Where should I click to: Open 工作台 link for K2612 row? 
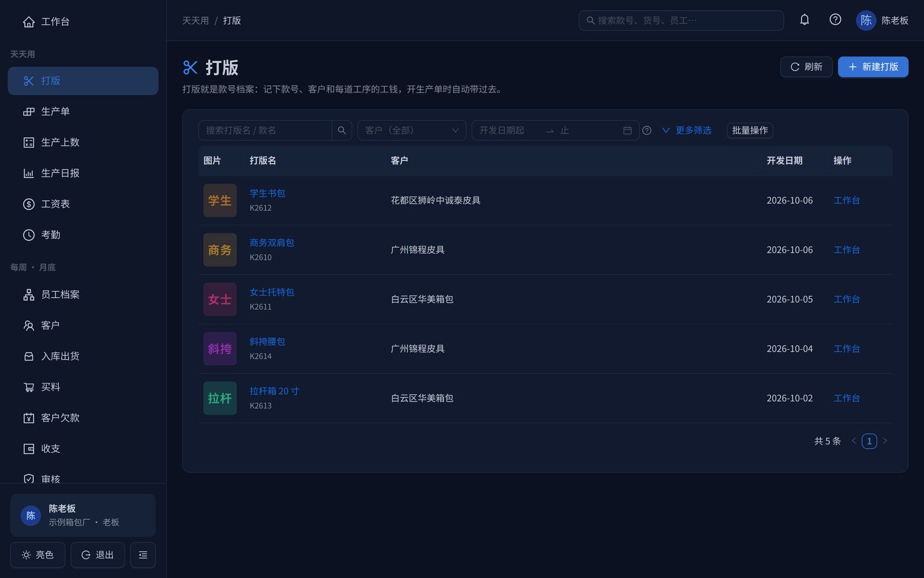click(847, 201)
